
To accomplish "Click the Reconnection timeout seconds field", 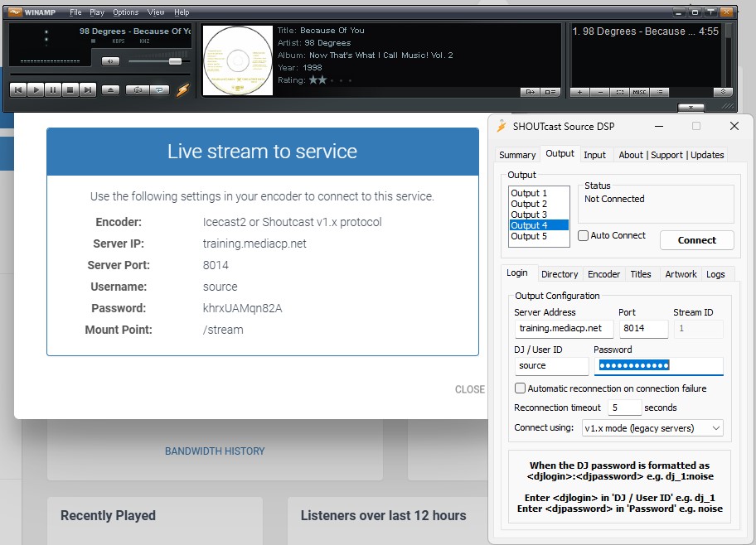I will (624, 408).
